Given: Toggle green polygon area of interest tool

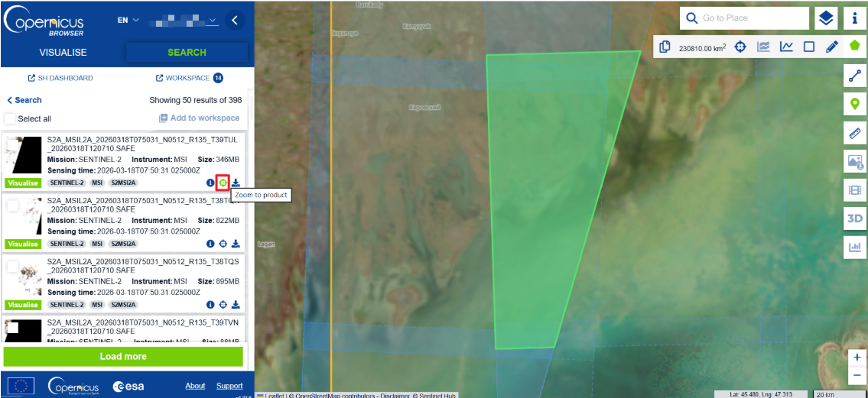Looking at the screenshot, I should pos(854,47).
